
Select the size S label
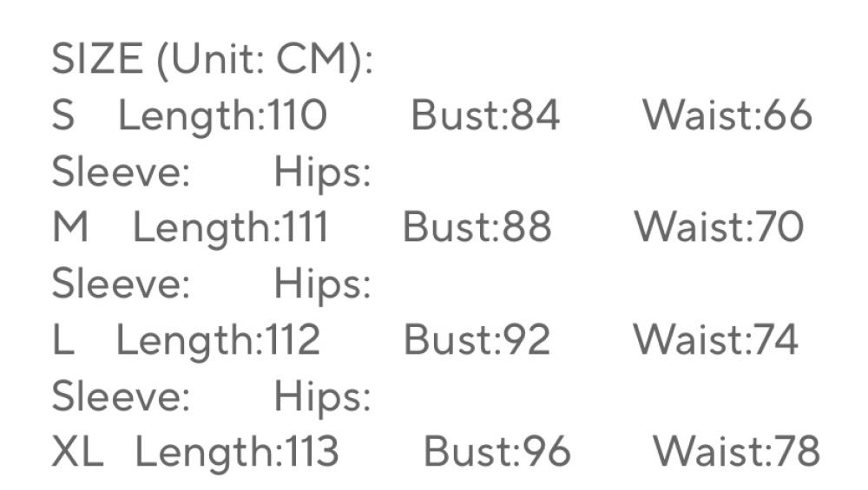click(63, 116)
